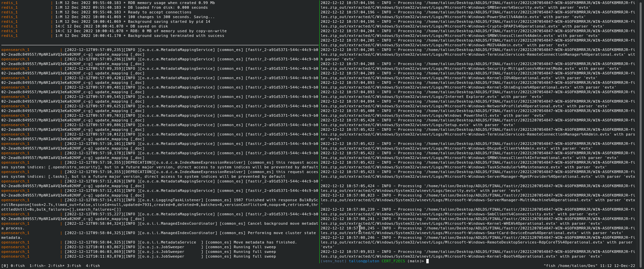Screen dimensions: 644x269
Task: Click the (venv_host) virtualenv label
Action: point(333,261)
